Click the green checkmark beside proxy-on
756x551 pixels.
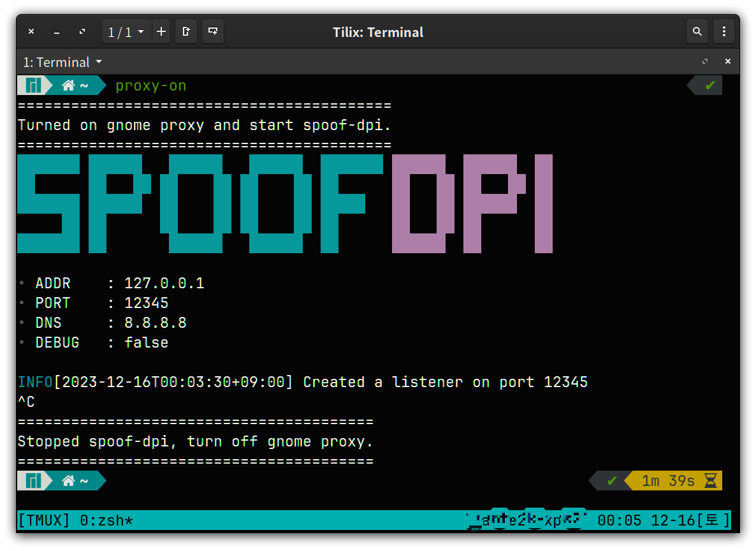[709, 85]
